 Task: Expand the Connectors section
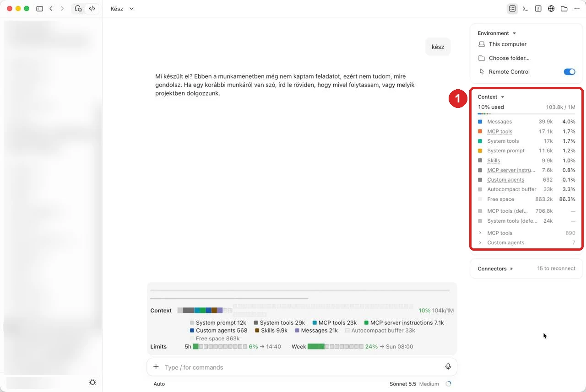(x=496, y=269)
